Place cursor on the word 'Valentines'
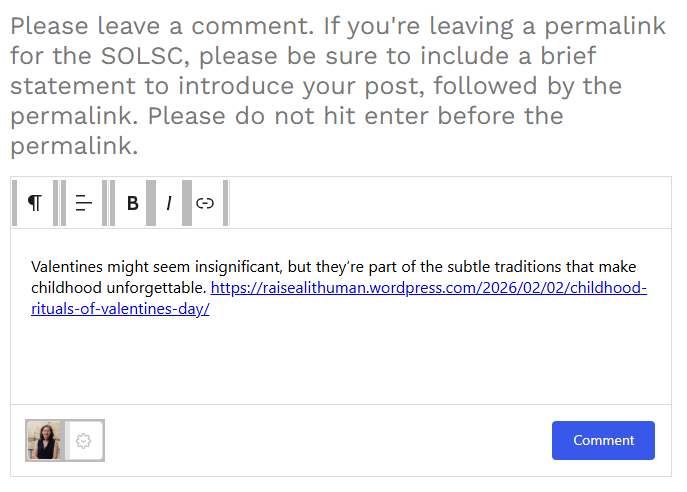 tap(66, 267)
